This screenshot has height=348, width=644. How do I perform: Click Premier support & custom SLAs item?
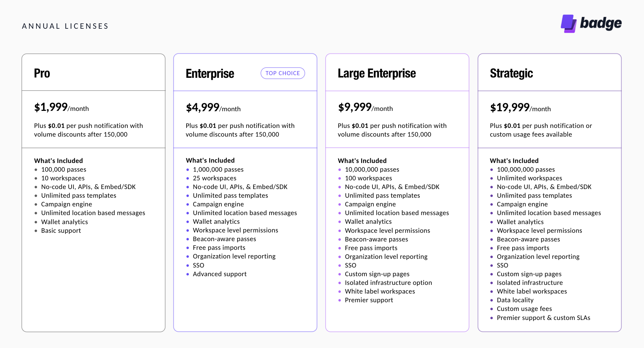pyautogui.click(x=543, y=318)
